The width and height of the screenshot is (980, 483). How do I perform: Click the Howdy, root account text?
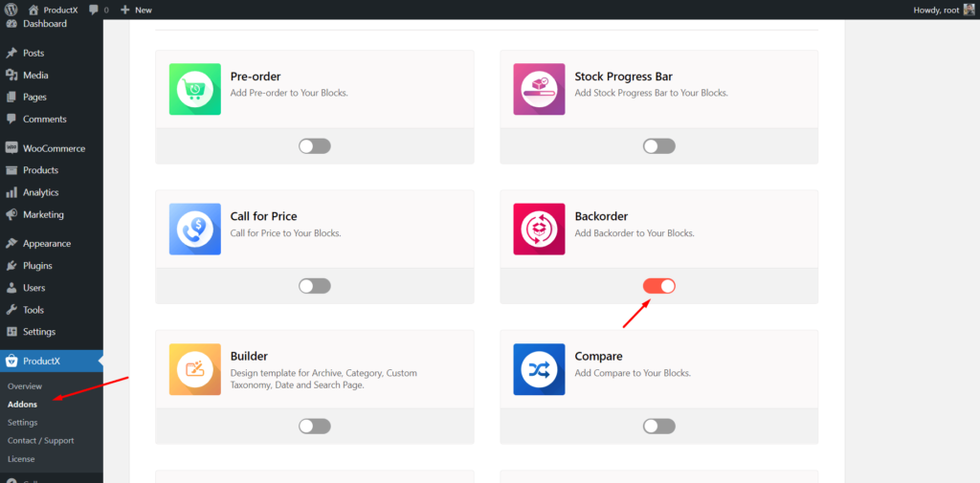(x=936, y=10)
